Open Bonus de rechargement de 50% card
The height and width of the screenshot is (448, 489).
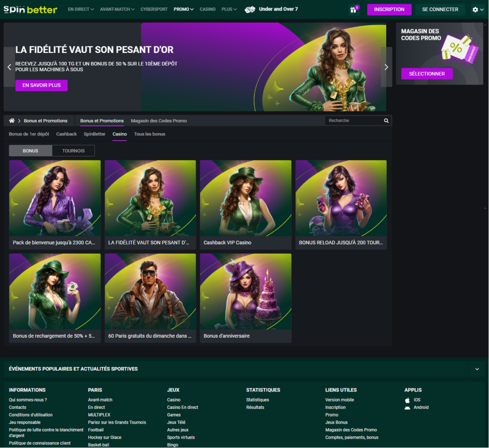coord(55,298)
